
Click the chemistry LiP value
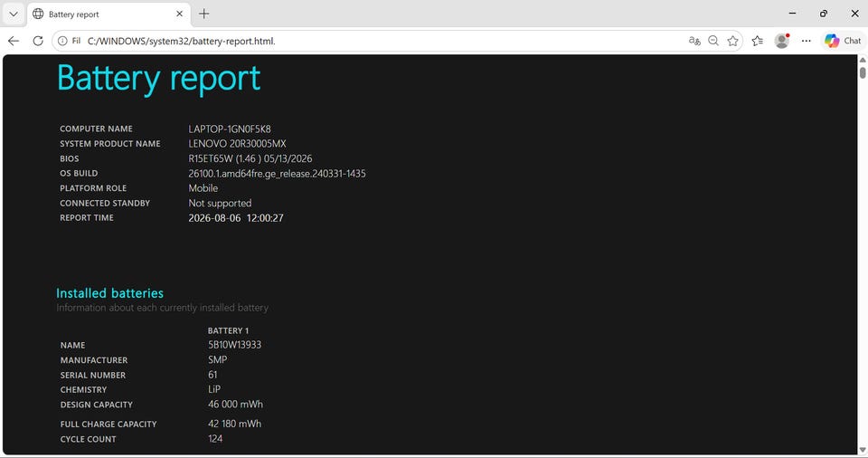(x=214, y=389)
